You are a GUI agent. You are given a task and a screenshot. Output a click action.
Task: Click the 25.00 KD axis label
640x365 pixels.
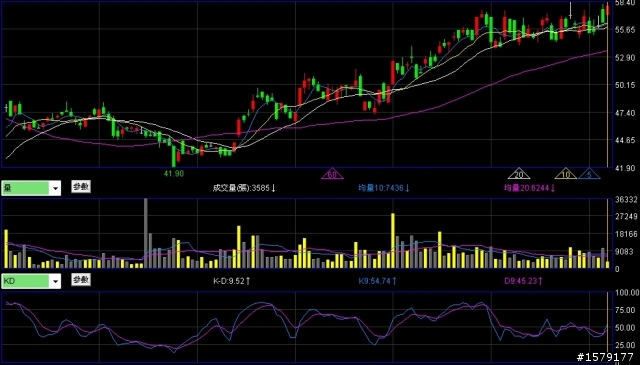pos(625,345)
